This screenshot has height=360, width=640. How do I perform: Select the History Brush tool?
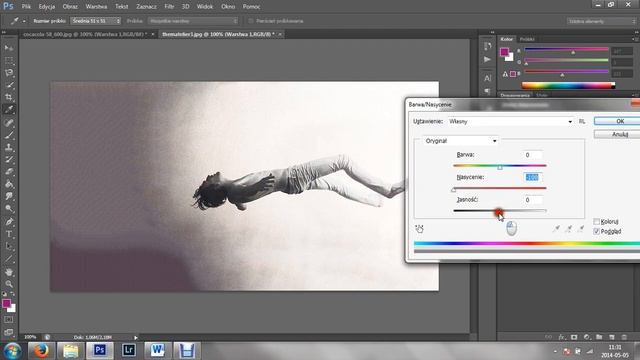tap(9, 159)
